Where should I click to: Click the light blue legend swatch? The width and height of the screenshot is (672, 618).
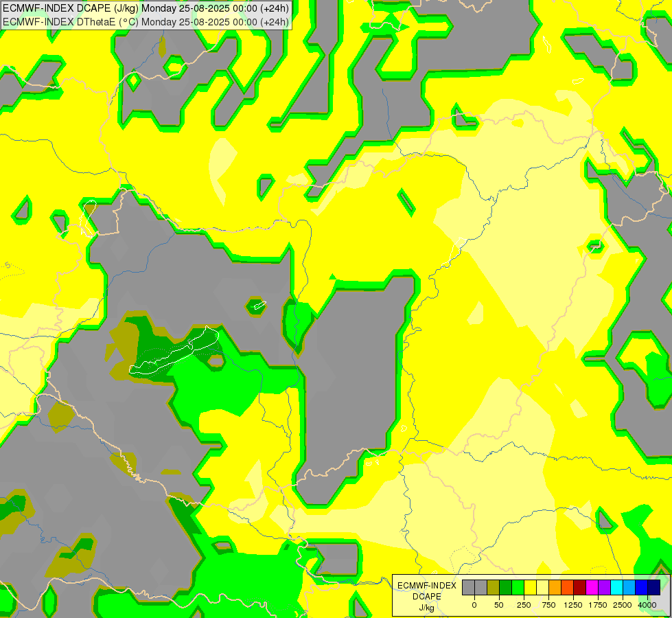tap(629, 587)
